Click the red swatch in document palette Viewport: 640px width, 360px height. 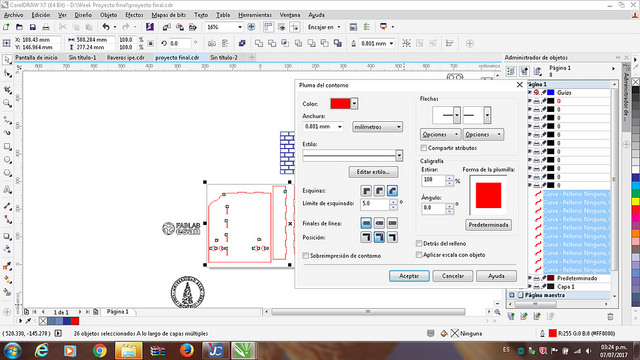coord(75,321)
